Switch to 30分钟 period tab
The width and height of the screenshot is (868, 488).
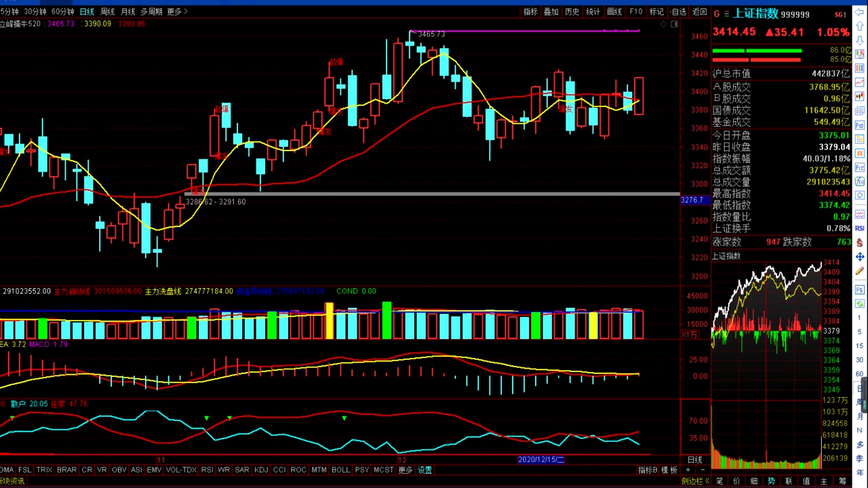pyautogui.click(x=35, y=12)
